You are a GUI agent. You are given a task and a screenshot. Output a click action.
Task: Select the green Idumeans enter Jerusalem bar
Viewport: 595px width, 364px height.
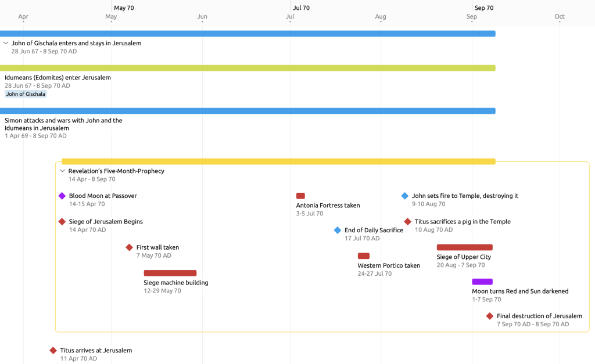pyautogui.click(x=248, y=68)
